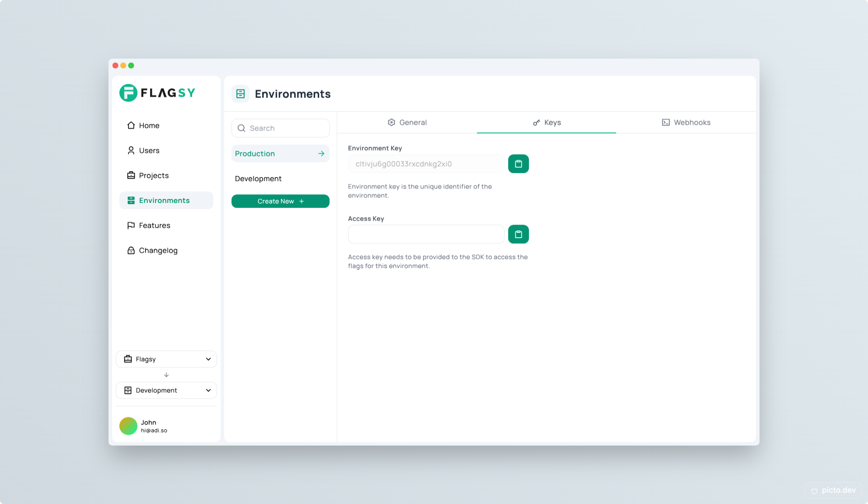Click Create New environment button

pyautogui.click(x=280, y=201)
